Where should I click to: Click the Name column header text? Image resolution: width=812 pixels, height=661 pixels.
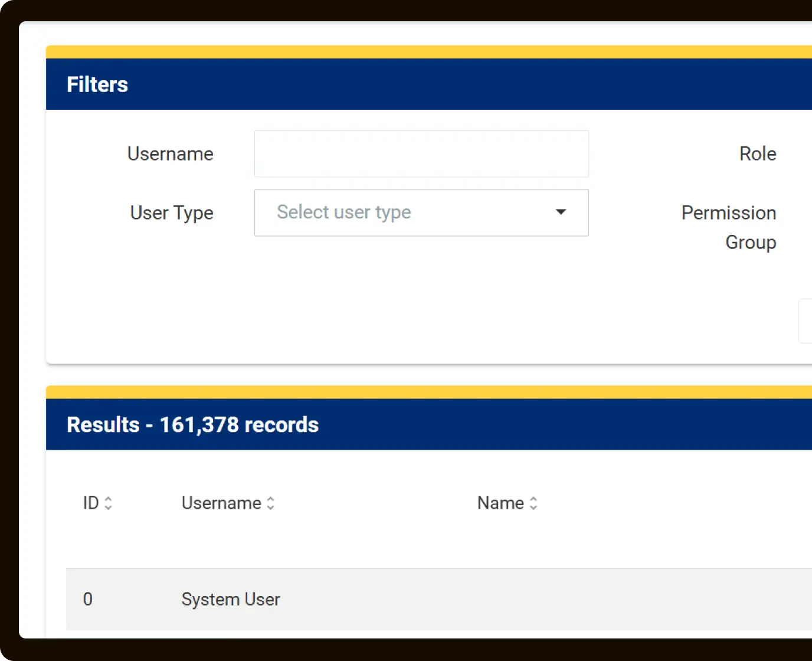coord(500,503)
